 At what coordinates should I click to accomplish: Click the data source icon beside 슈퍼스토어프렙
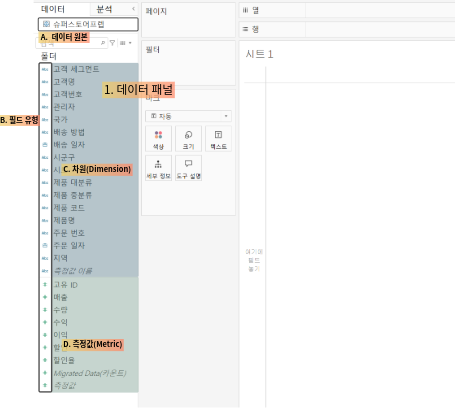[x=47, y=24]
